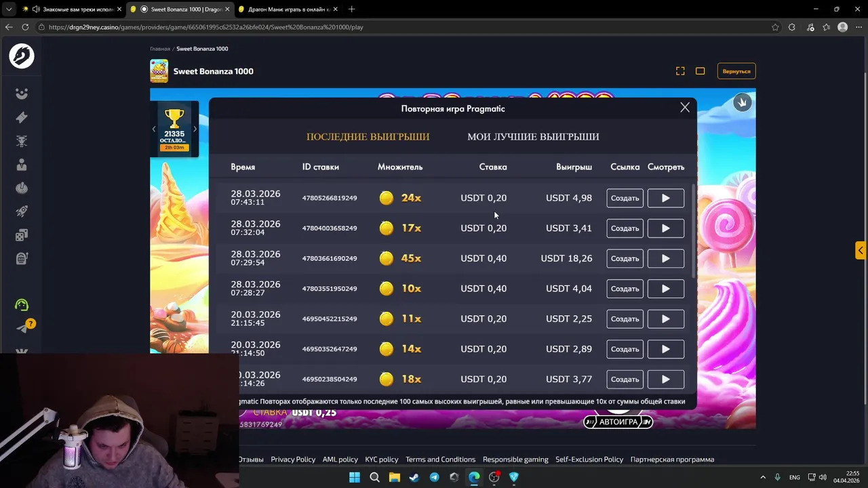Viewport: 868px width, 488px height.
Task: Open the KYC policy link
Action: 382,460
